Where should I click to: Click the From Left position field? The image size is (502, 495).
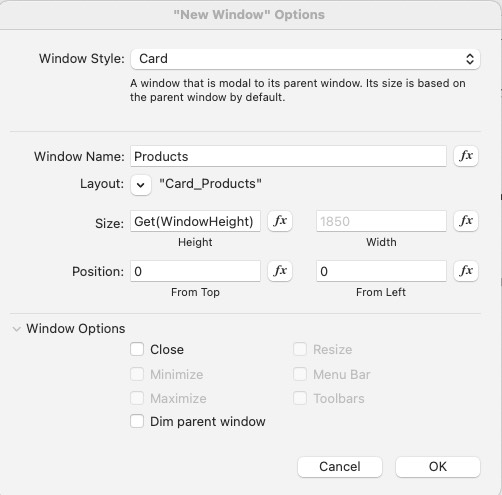(x=381, y=271)
